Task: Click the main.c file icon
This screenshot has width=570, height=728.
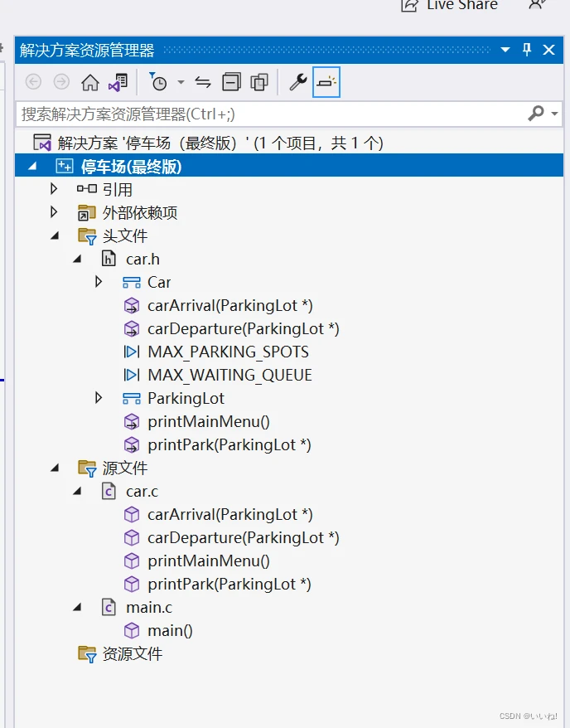Action: click(109, 607)
